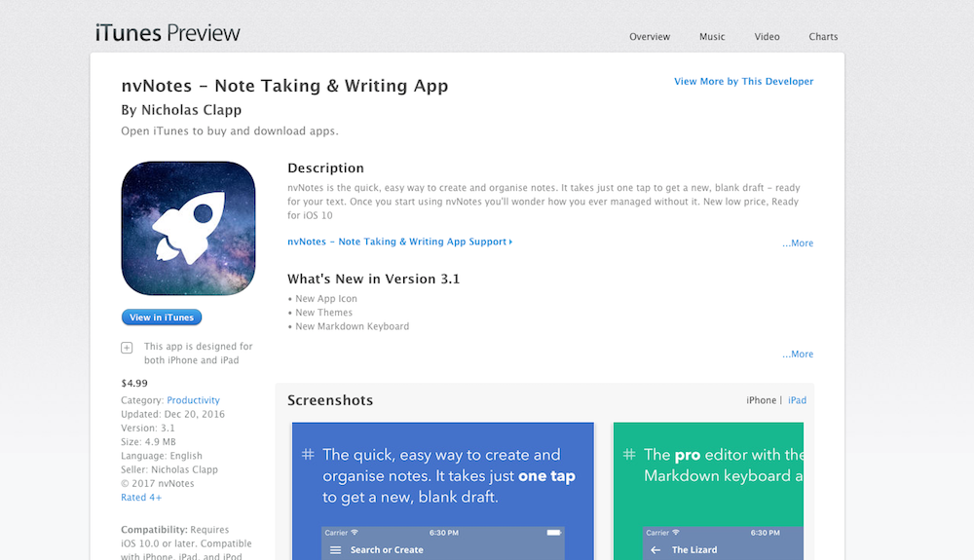Go to the Music tab
This screenshot has width=974, height=560.
pos(712,37)
